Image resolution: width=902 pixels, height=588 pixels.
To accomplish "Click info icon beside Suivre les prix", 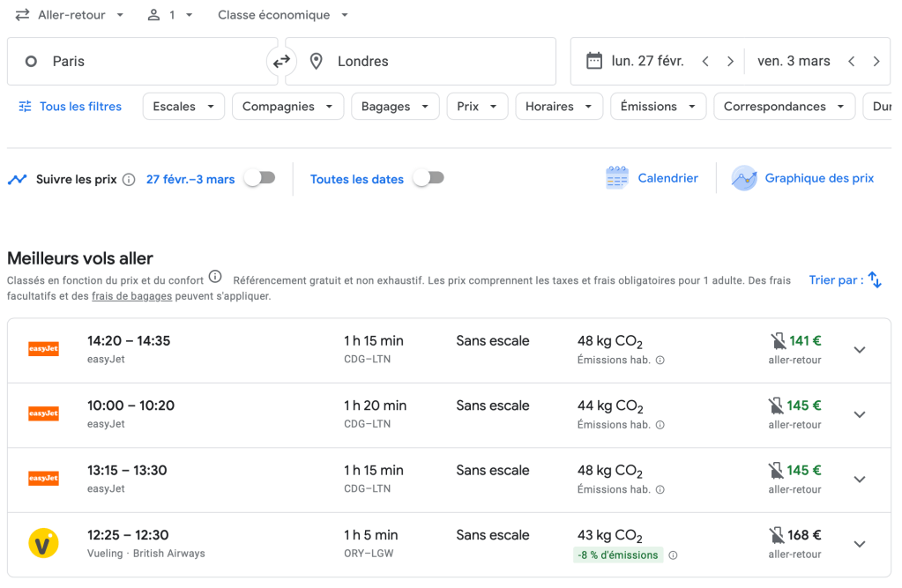I will (x=129, y=180).
